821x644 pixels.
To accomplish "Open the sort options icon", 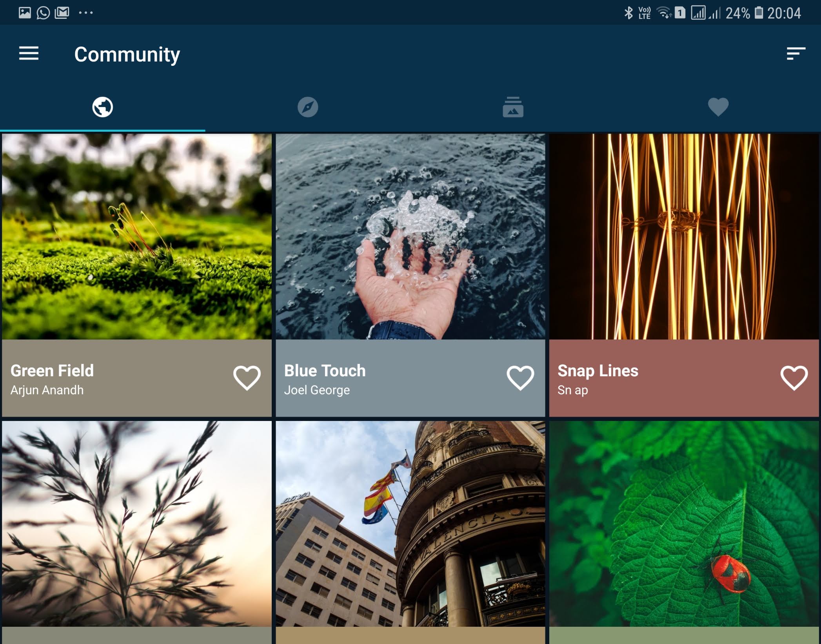I will point(796,54).
